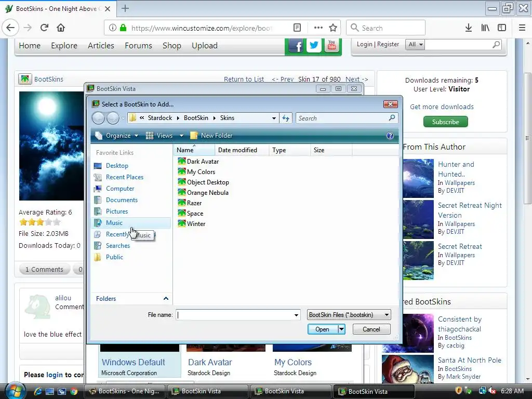This screenshot has width=532, height=399.
Task: Click refresh arrows beside the path bar
Action: click(286, 118)
